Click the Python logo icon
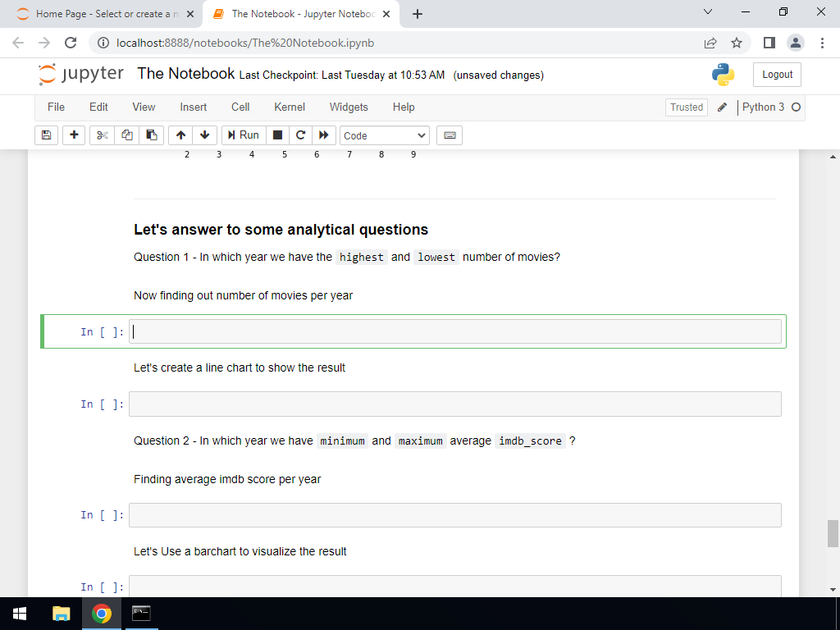Image resolution: width=840 pixels, height=630 pixels. point(724,75)
